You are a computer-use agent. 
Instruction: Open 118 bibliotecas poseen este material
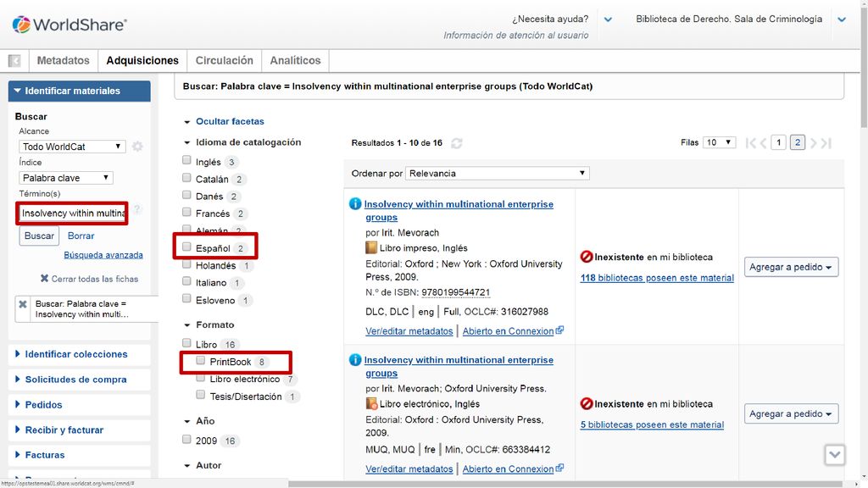pos(657,278)
